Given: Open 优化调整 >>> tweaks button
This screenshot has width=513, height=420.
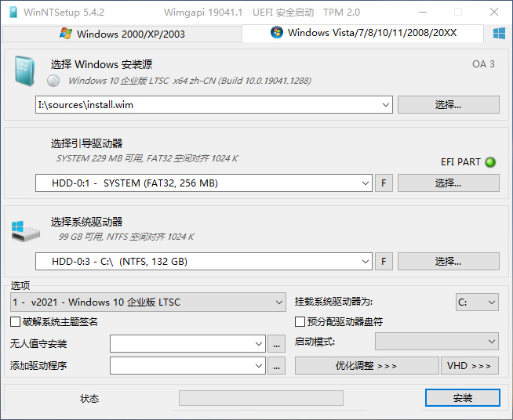Looking at the screenshot, I should point(366,366).
